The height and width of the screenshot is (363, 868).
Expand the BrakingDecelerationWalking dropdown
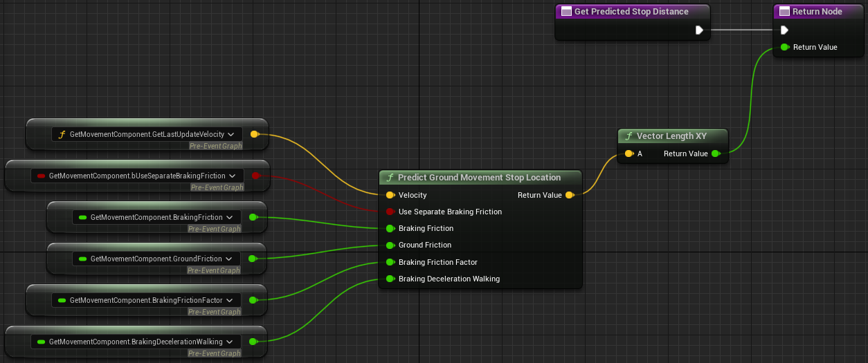pos(231,342)
